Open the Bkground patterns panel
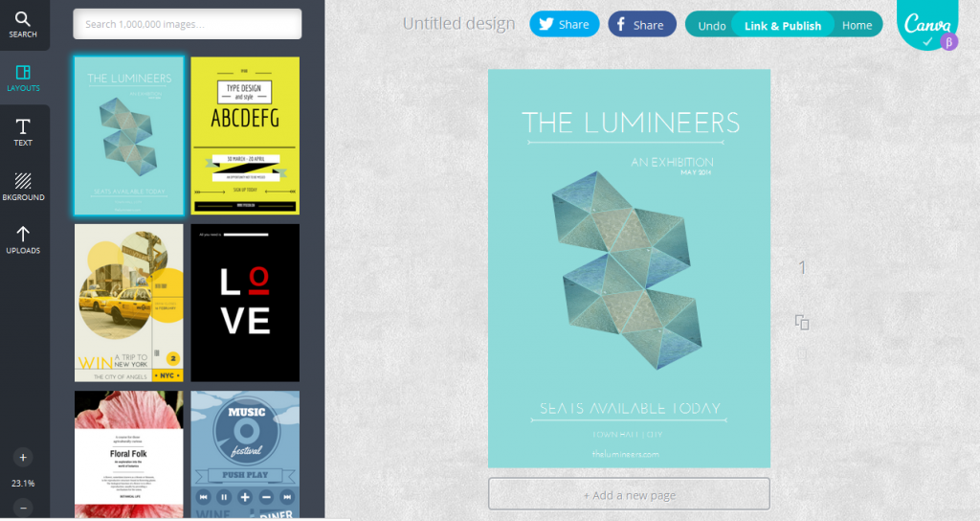 click(23, 187)
